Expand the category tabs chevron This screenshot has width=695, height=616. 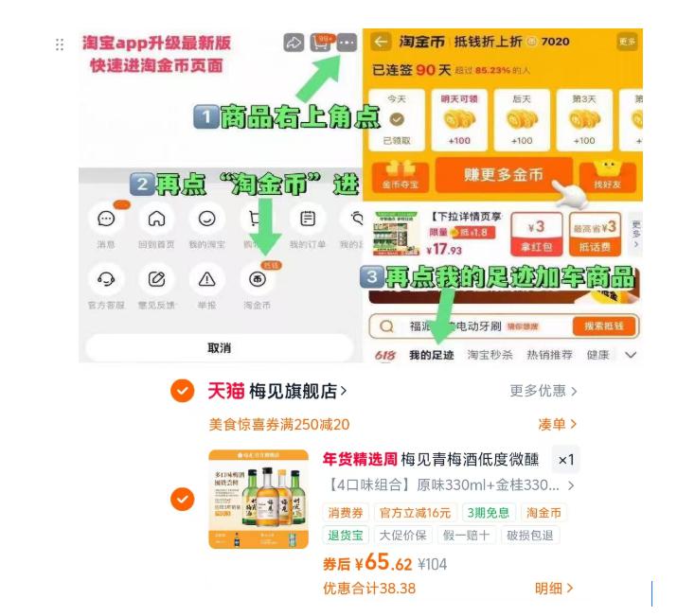pyautogui.click(x=631, y=355)
